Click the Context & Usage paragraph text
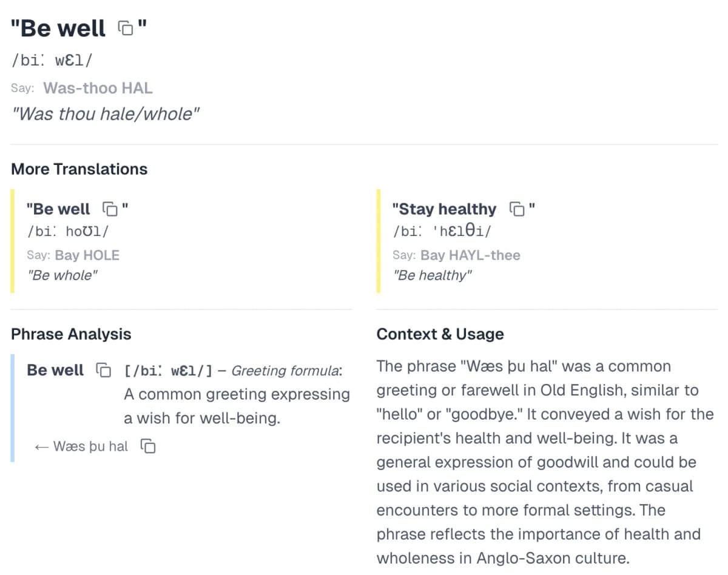The image size is (728, 575). click(x=545, y=462)
